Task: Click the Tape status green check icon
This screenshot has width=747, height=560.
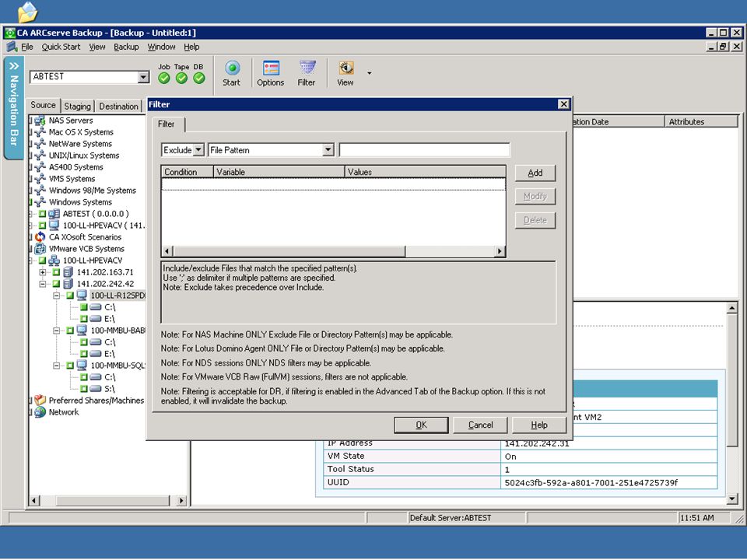Action: pos(181,78)
